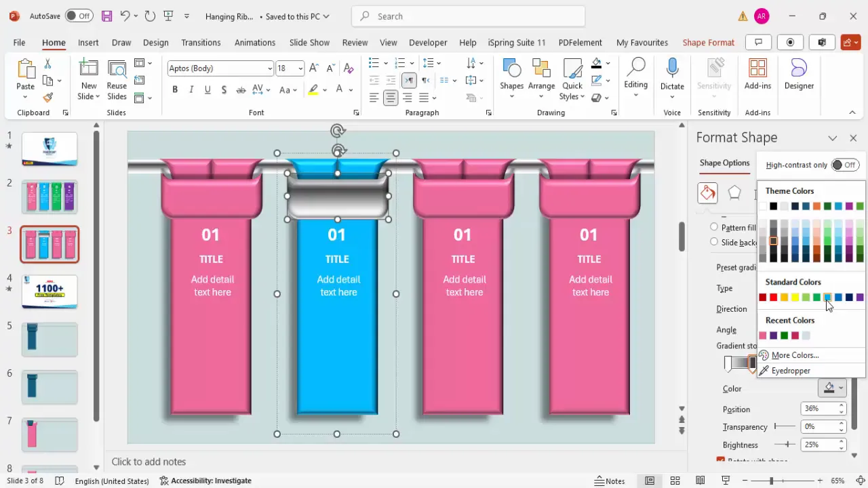Expand Paragraph group dialog launcher
The height and width of the screenshot is (488, 868).
coord(488,113)
